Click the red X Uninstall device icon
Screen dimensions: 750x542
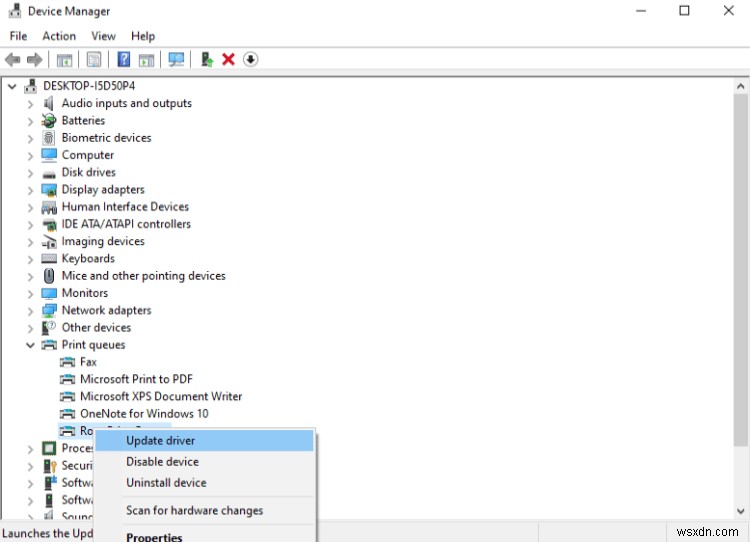[229, 59]
